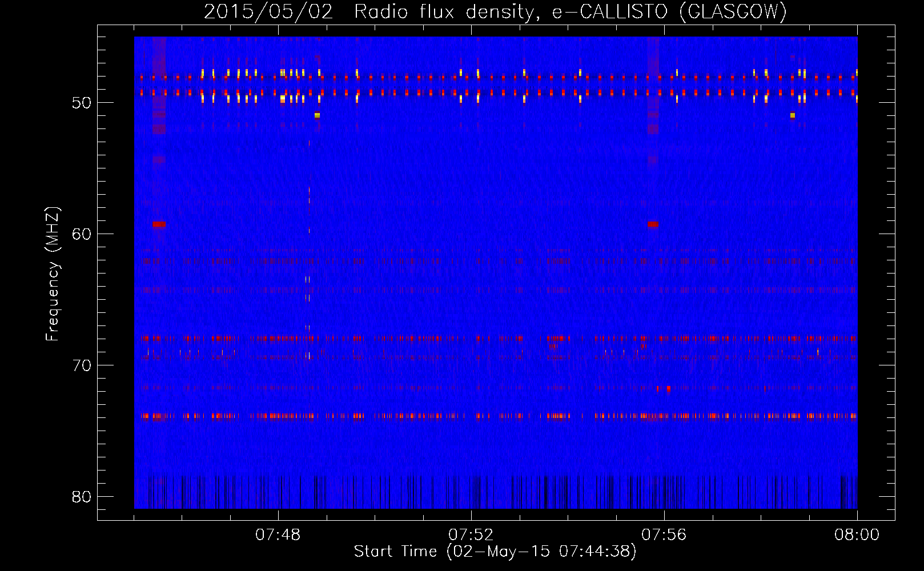Click the 60 frequency axis label
Viewport: 924px width, 571px height.
(x=82, y=234)
